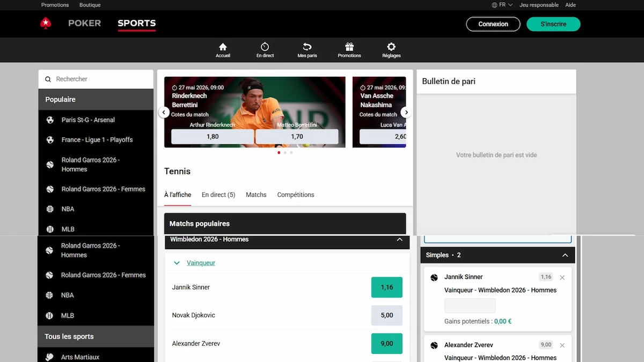Open the Jeu responsable link

click(539, 5)
